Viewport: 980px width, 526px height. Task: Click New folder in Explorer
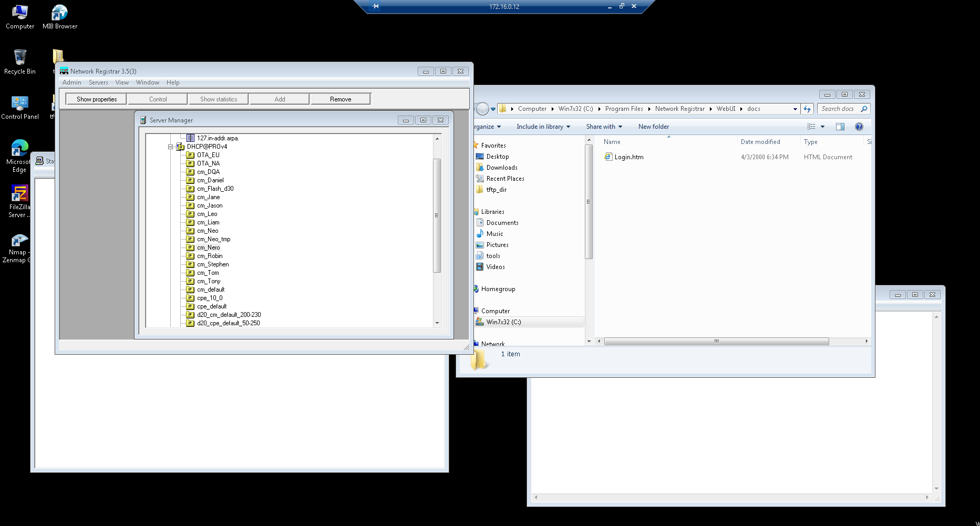point(653,127)
